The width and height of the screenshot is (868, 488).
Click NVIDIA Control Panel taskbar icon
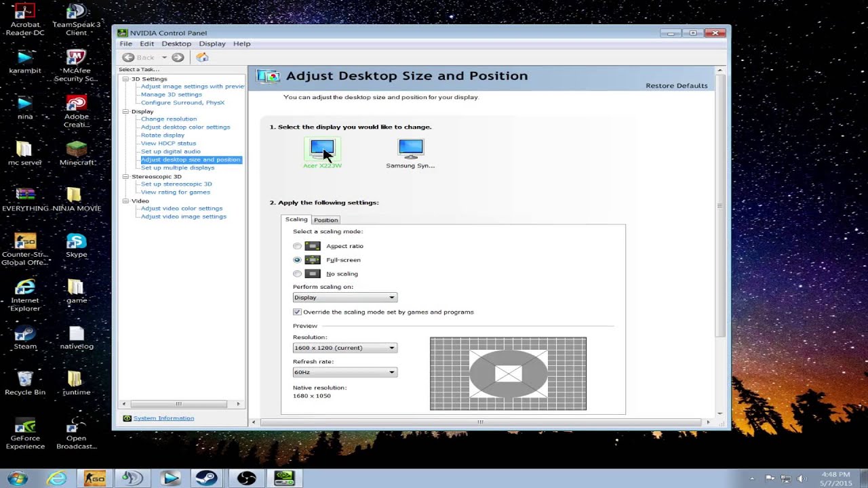[x=285, y=478]
